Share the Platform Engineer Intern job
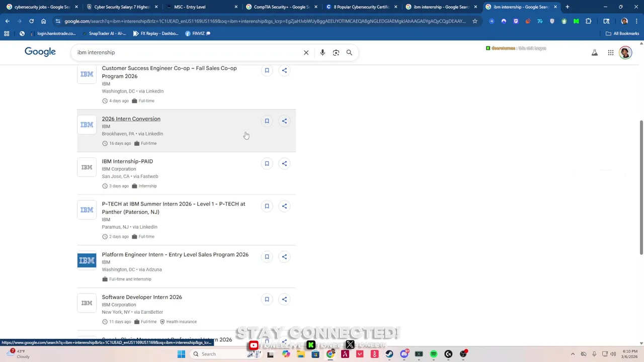The height and width of the screenshot is (362, 644). click(x=284, y=256)
